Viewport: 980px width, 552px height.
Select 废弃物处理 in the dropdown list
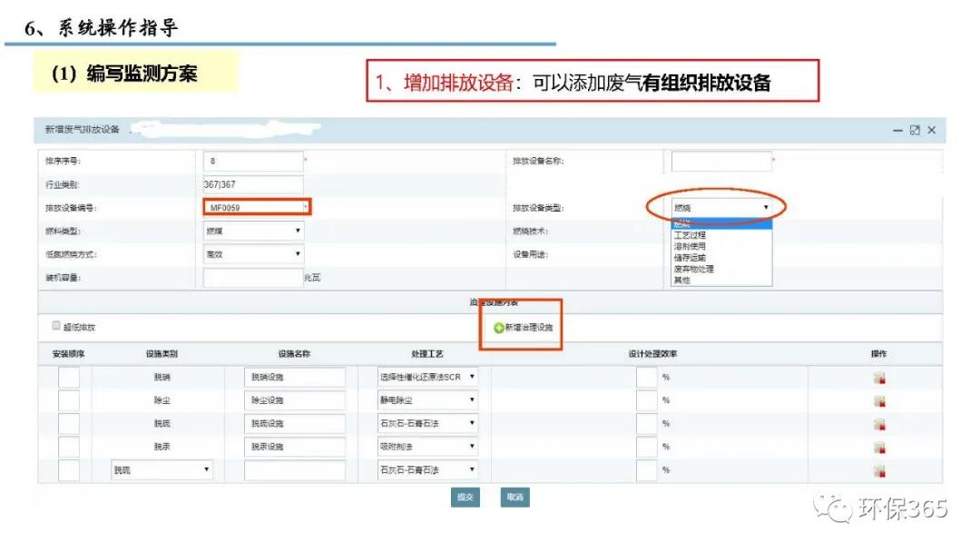tap(694, 269)
